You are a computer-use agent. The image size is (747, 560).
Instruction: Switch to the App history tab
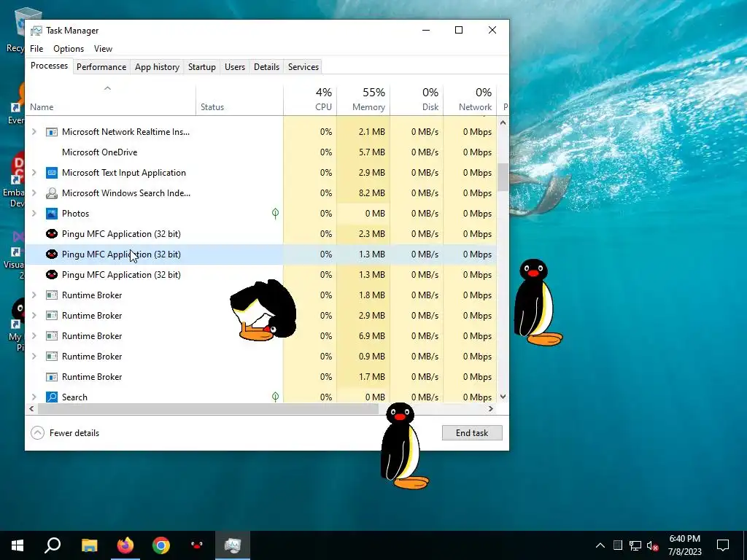pos(158,66)
